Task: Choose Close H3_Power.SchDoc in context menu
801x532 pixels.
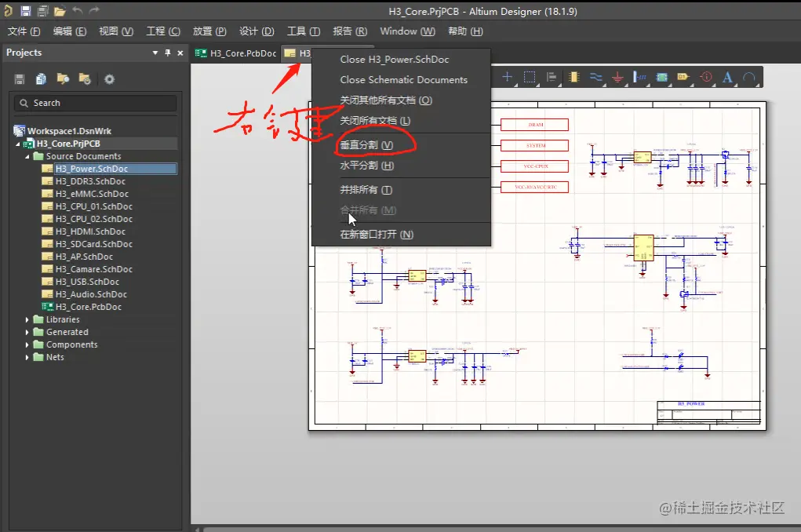Action: 395,60
